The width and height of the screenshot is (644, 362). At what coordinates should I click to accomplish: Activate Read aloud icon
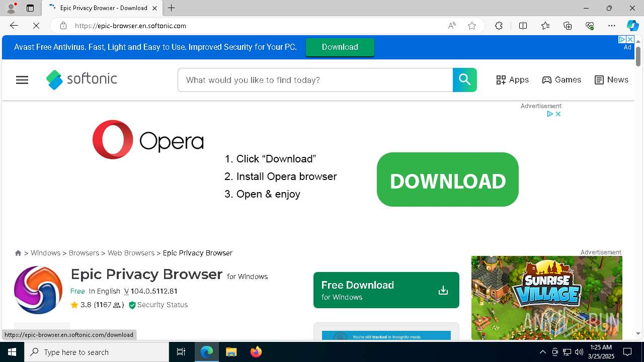452,26
